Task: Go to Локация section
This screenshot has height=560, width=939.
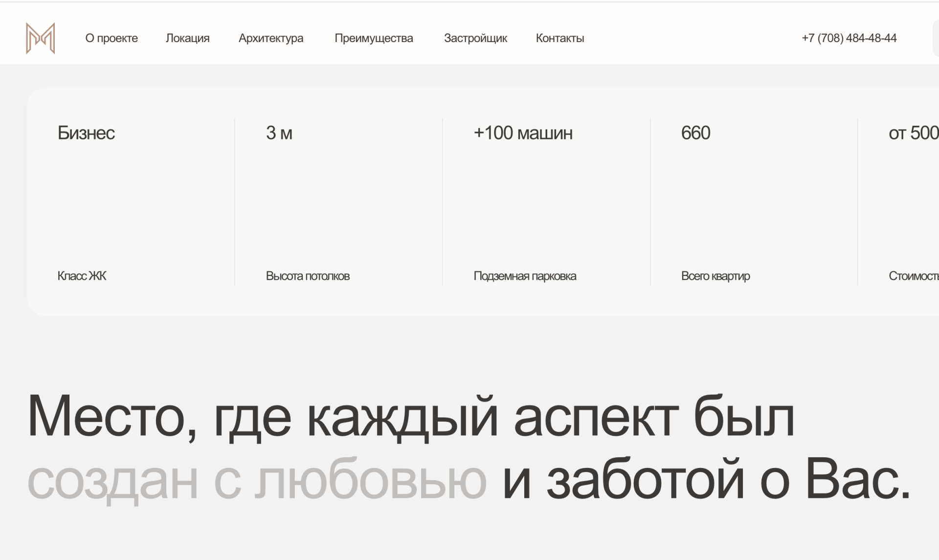Action: tap(187, 38)
